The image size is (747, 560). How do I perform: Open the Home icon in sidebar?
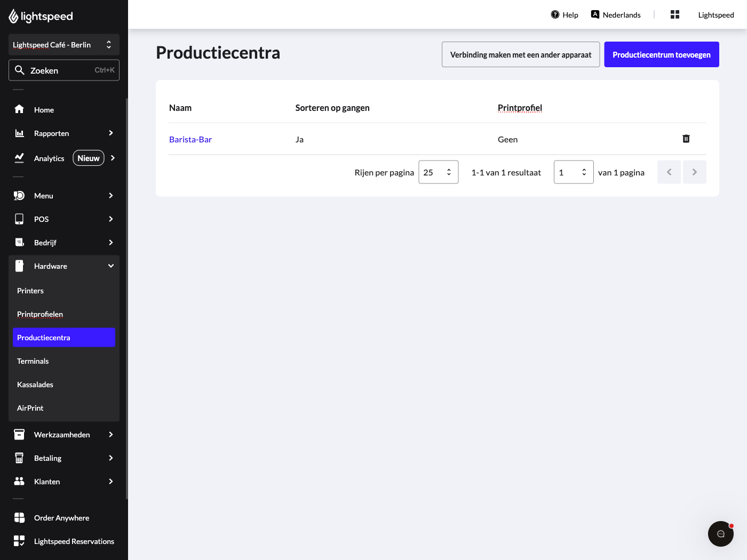pos(19,109)
